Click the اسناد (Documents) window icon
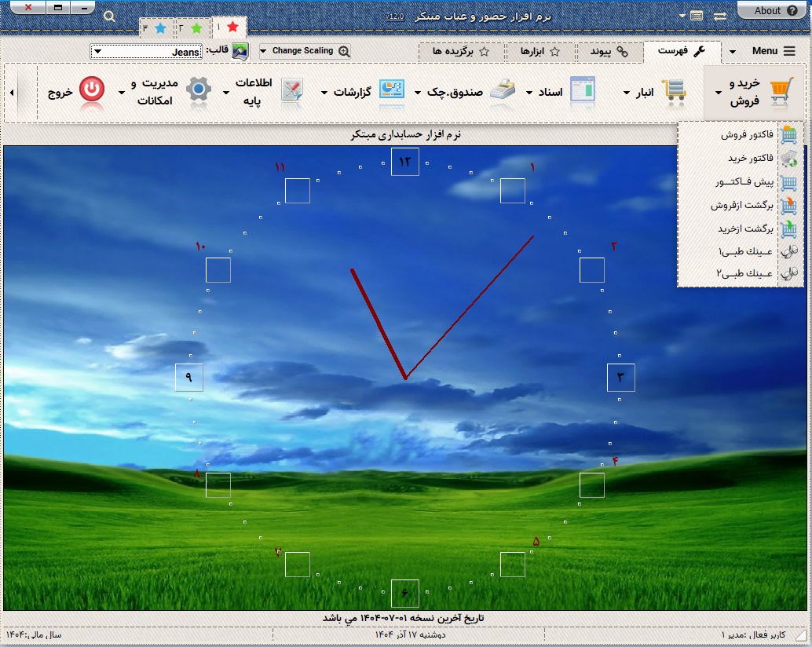 pos(583,91)
